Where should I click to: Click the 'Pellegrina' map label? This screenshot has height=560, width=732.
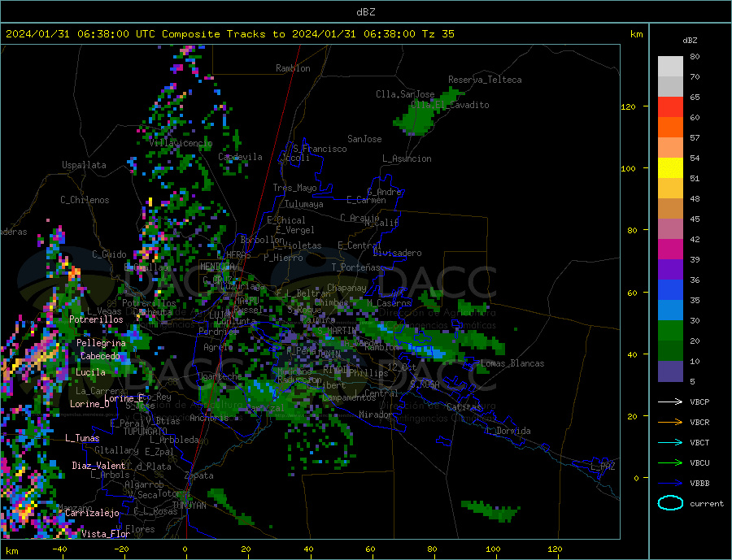click(101, 343)
